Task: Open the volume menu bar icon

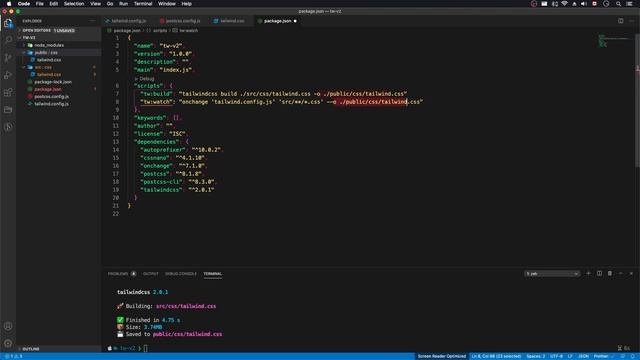Action: (x=584, y=4)
